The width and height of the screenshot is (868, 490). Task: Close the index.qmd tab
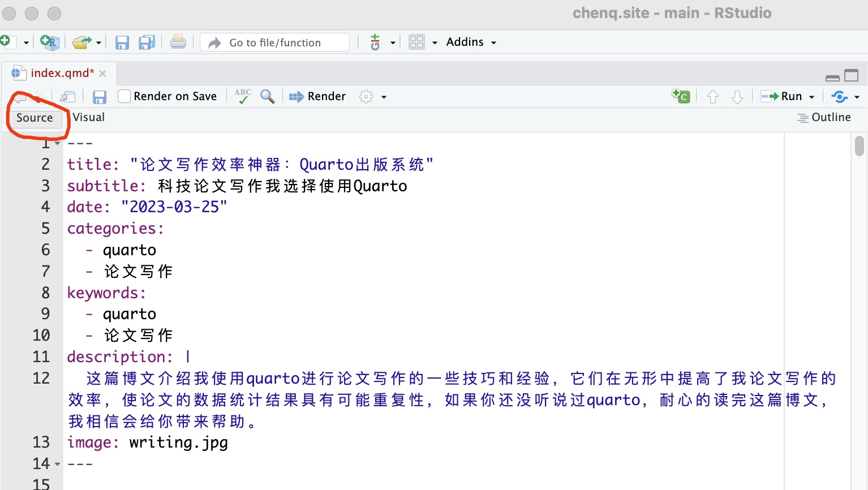pos(102,74)
